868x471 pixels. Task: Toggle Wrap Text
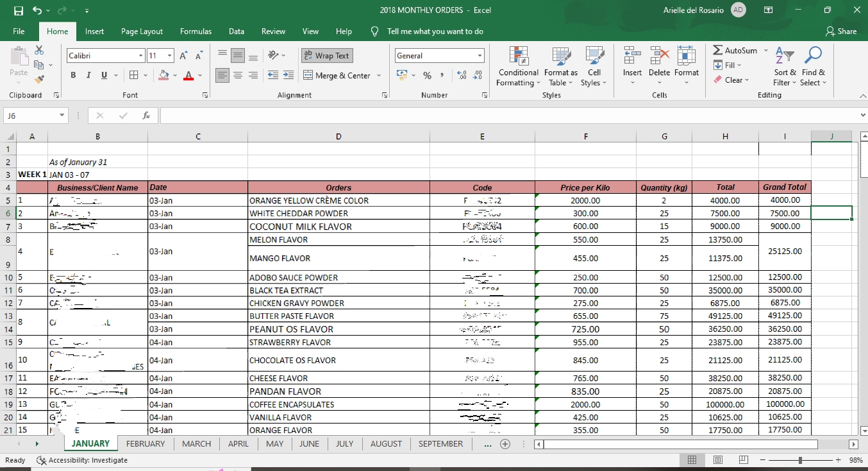327,56
